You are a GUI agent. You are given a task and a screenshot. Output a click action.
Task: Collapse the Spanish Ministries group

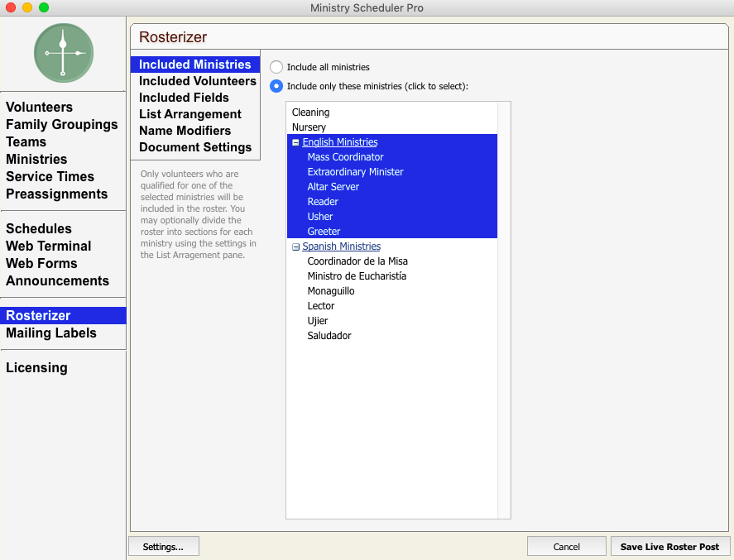[295, 246]
